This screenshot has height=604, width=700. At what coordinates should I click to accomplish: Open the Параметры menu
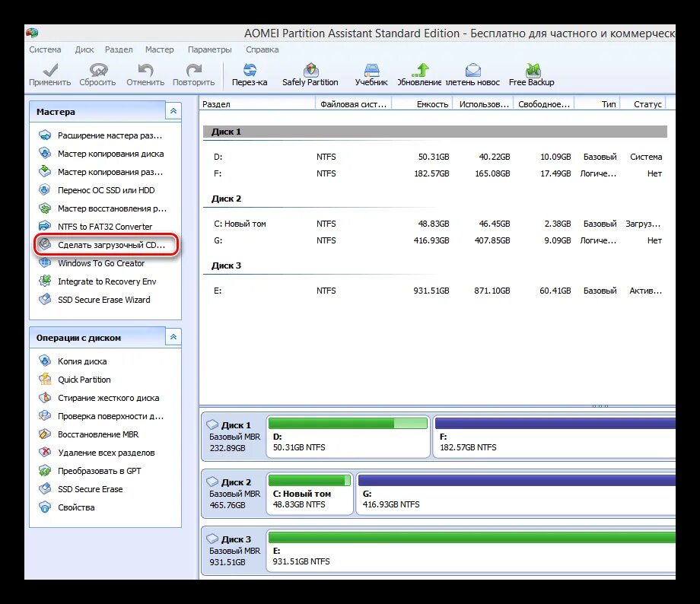[x=210, y=49]
